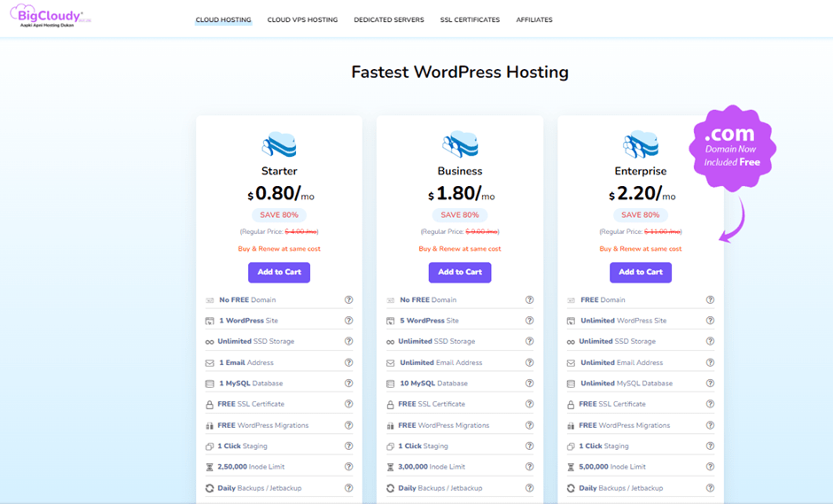
Task: Open help for Enterprise 1 Click Staging
Action: pos(710,446)
